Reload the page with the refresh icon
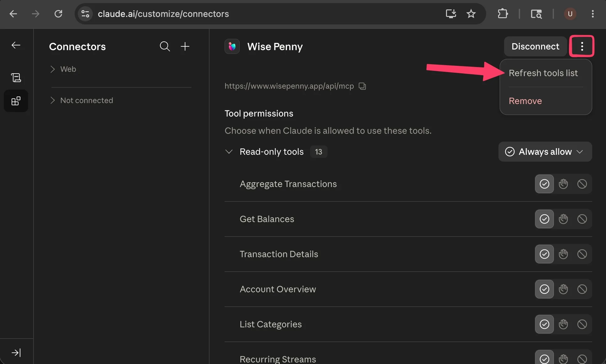Viewport: 606px width, 364px height. click(58, 14)
